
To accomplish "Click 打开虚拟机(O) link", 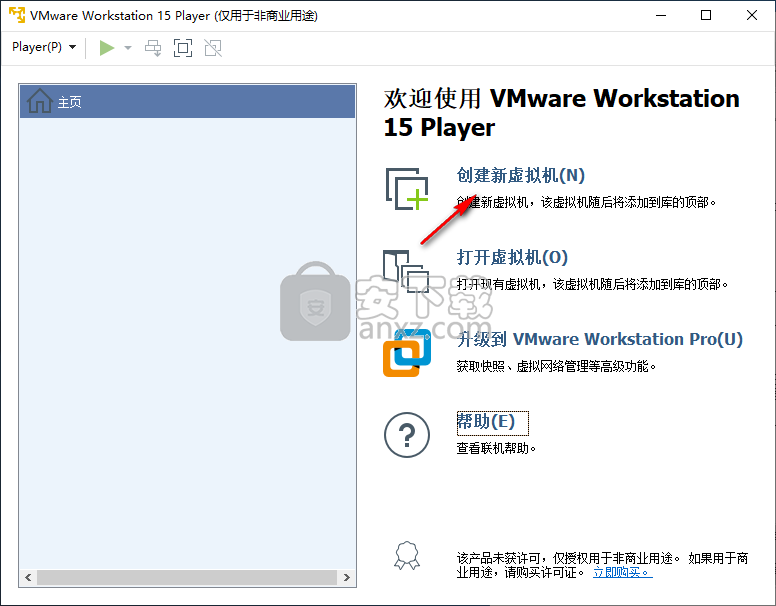I will (512, 257).
